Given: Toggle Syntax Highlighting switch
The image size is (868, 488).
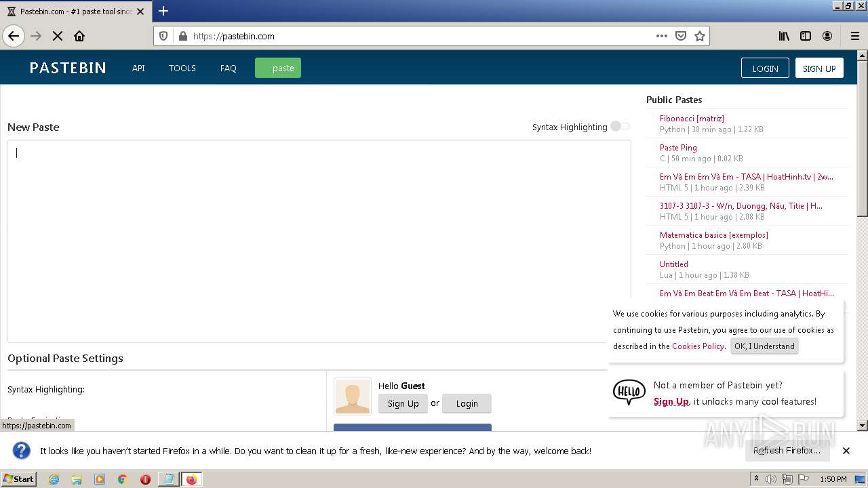Looking at the screenshot, I should click(620, 126).
